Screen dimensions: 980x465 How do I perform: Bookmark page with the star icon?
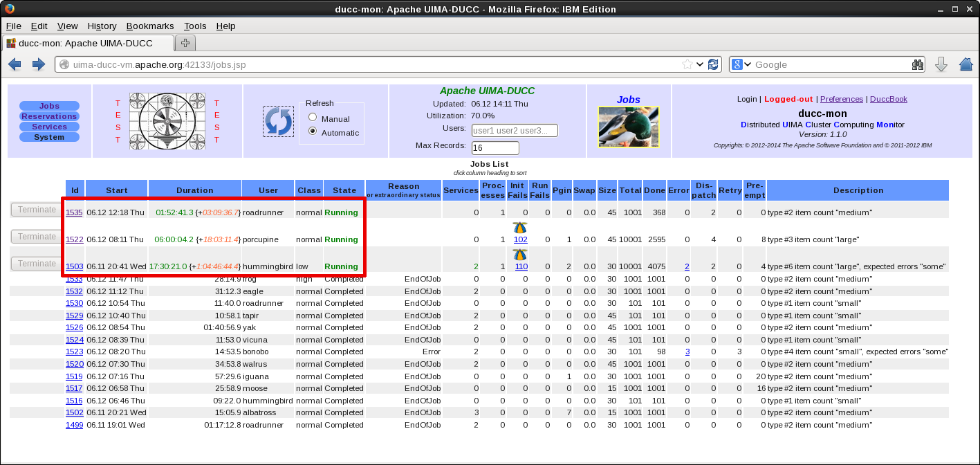(687, 64)
